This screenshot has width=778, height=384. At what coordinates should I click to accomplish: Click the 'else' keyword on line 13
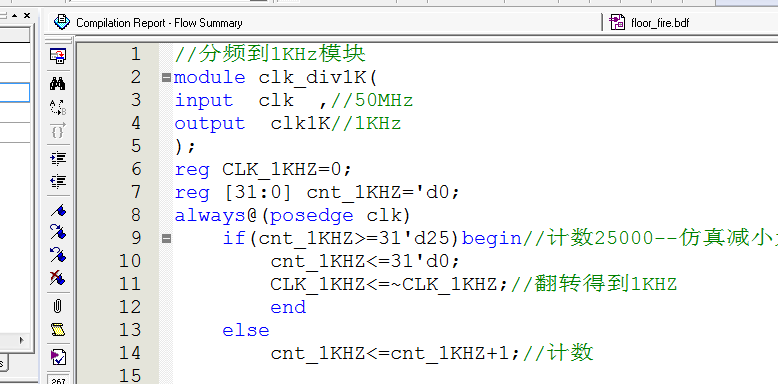point(246,330)
